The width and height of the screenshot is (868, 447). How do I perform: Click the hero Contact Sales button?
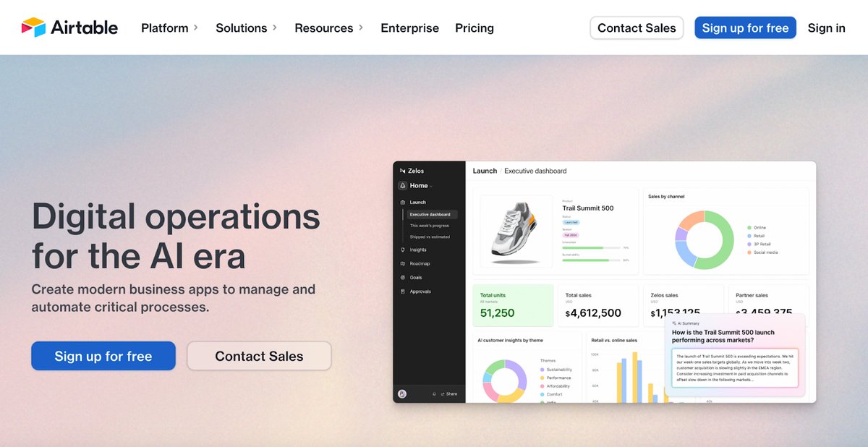(x=259, y=356)
